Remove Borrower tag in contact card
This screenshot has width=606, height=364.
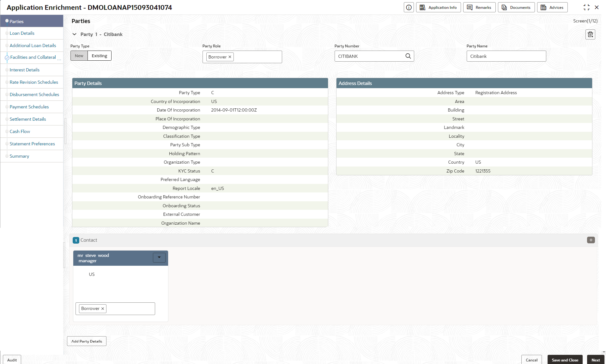point(103,309)
